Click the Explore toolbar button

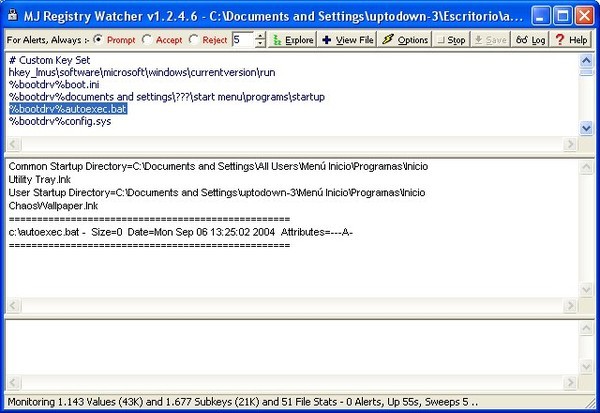pyautogui.click(x=292, y=40)
